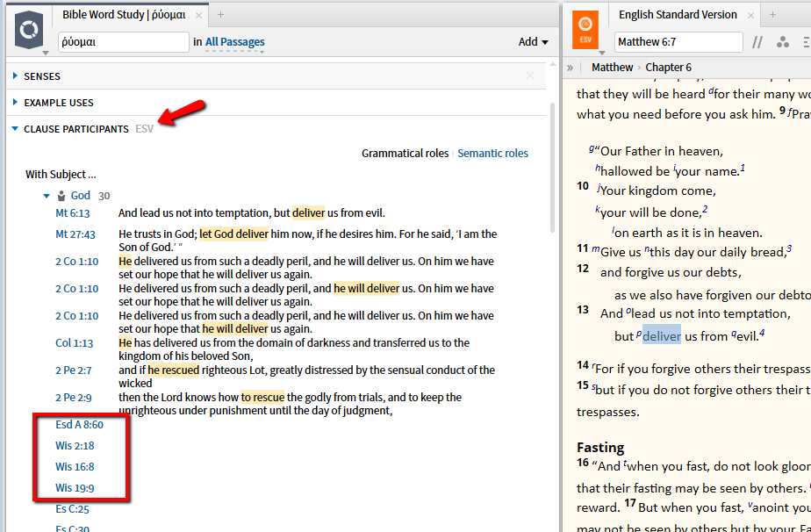Click highlighted 'let God deliver' phrase
Image resolution: width=811 pixels, height=532 pixels.
pyautogui.click(x=233, y=234)
